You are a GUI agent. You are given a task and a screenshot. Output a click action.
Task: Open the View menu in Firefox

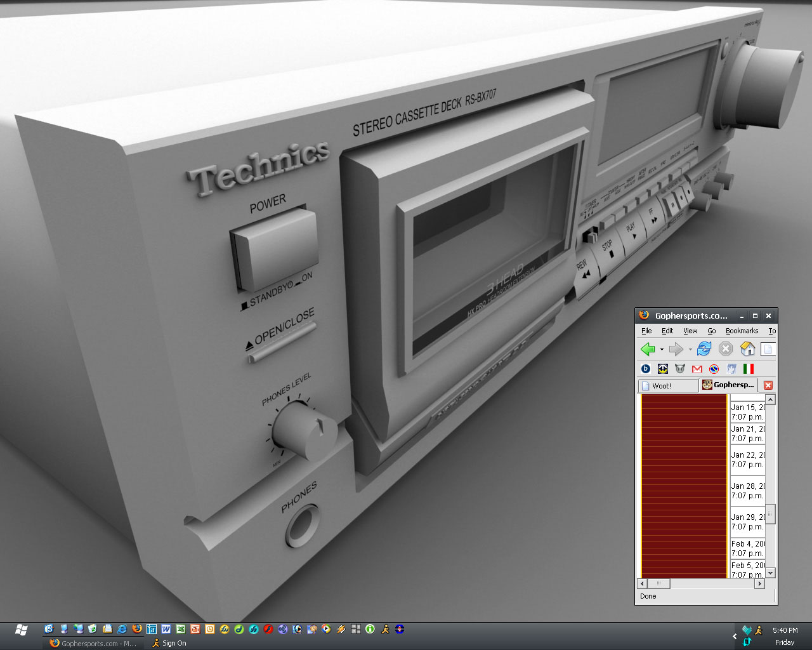[690, 331]
